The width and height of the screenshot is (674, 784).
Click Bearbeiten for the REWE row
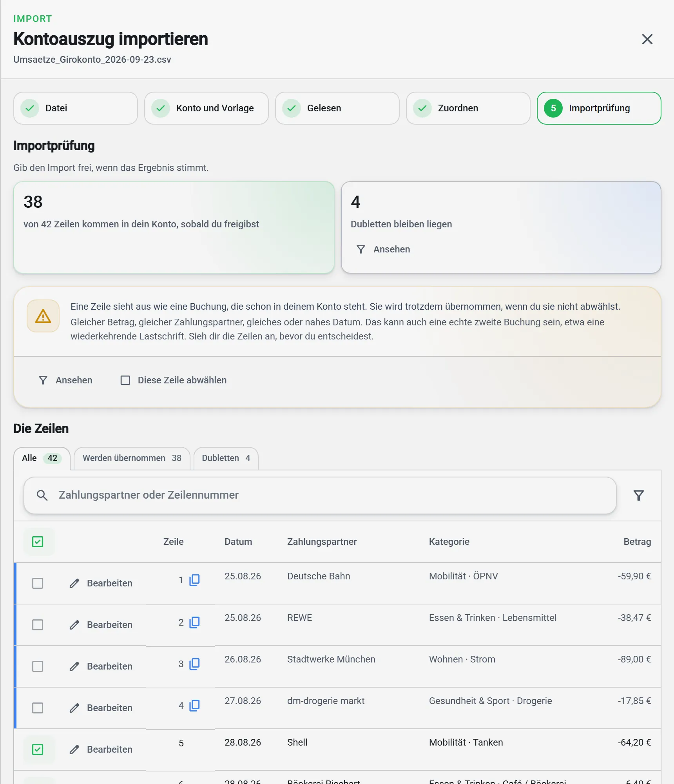coord(101,625)
